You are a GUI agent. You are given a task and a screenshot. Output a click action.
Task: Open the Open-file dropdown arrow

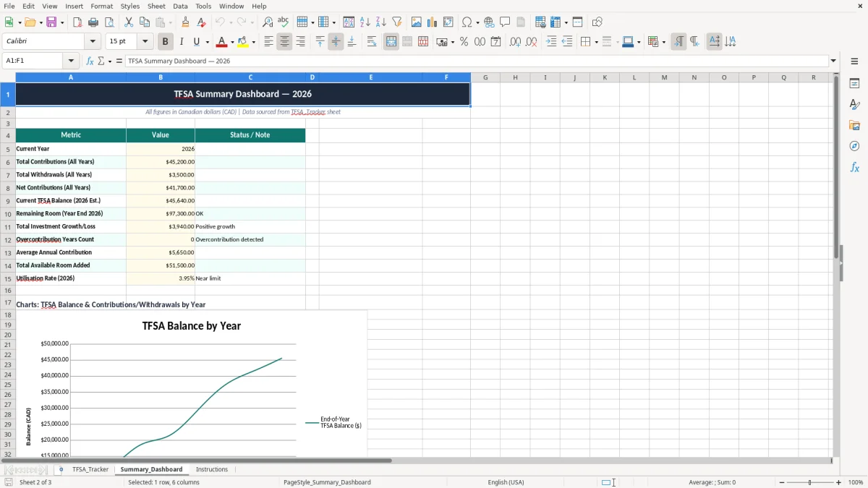tap(41, 22)
